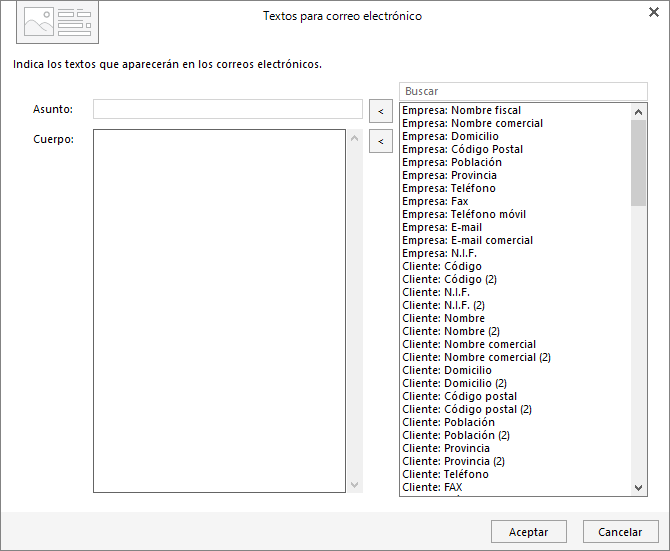Select 'Empresa: Domicilio' list entry
The height and width of the screenshot is (551, 670).
(x=516, y=136)
